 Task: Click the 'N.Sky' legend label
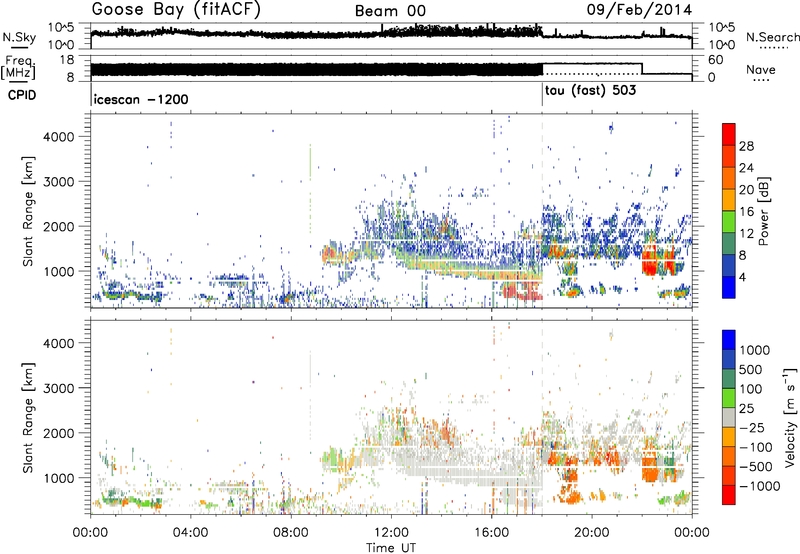[19, 37]
